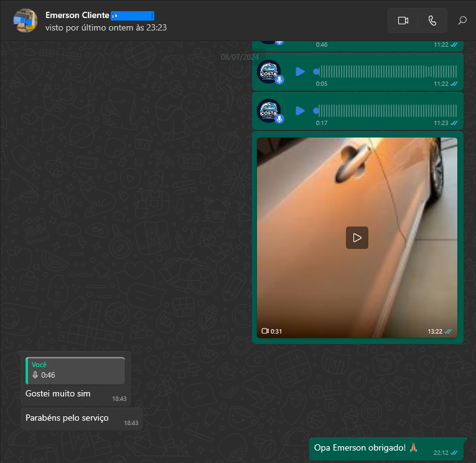The image size is (476, 463).
Task: Start a video call with Emerson
Action: pyautogui.click(x=403, y=21)
